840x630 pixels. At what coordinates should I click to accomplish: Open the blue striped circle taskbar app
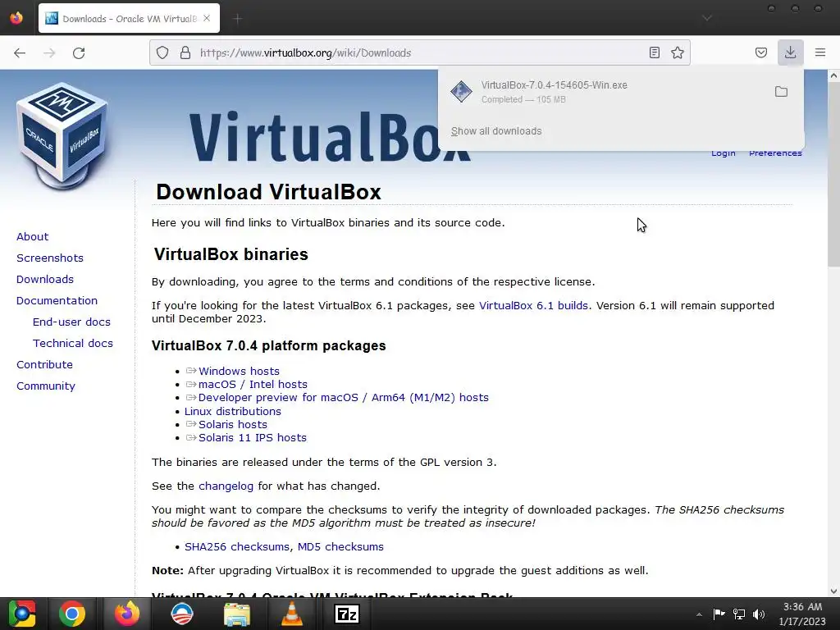[x=182, y=614]
